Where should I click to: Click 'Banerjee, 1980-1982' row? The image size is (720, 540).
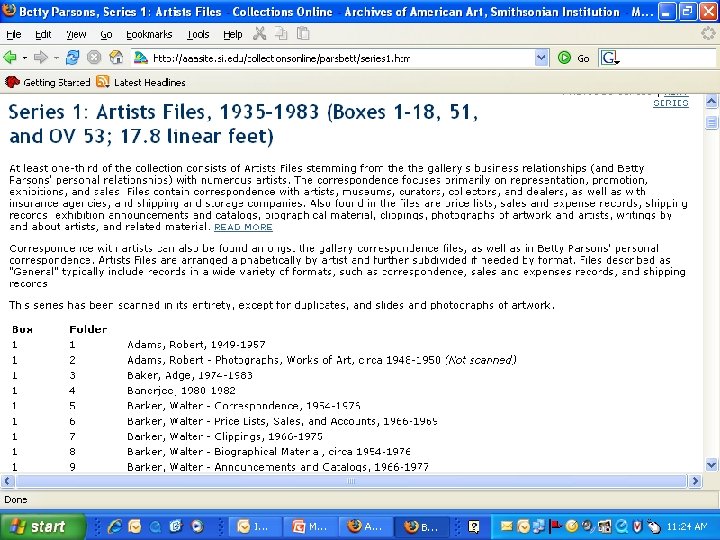(181, 391)
